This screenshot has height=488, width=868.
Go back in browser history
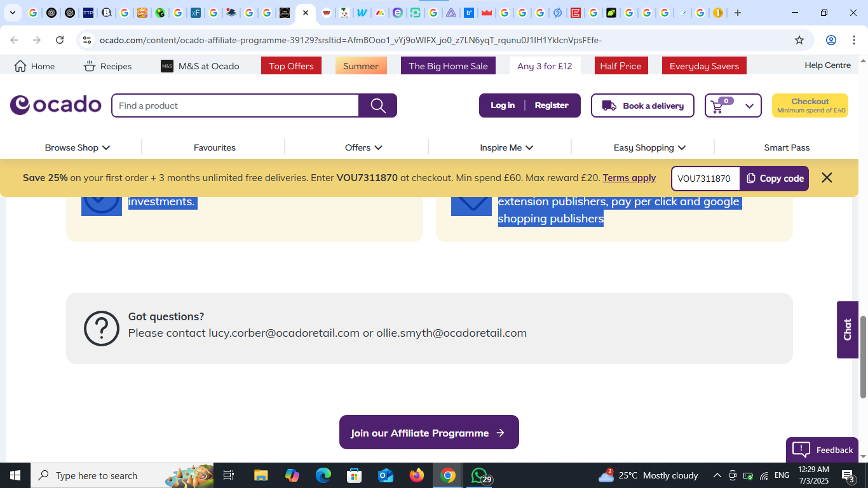pyautogui.click(x=14, y=40)
